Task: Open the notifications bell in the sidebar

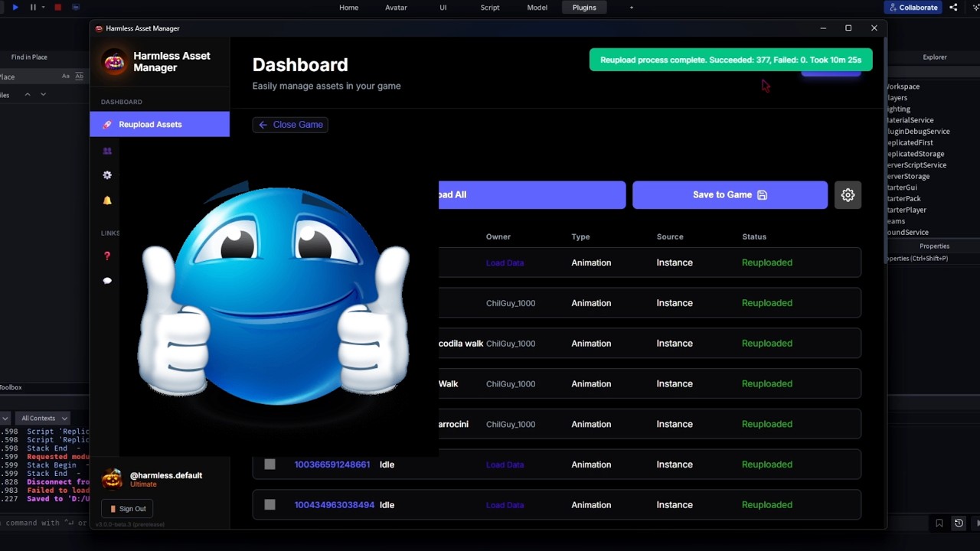Action: point(107,201)
